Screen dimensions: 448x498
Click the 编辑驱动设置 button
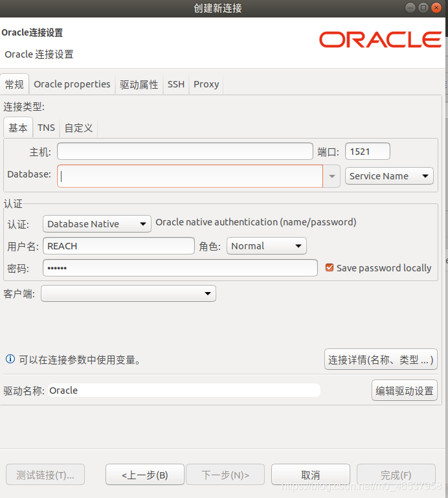point(404,390)
